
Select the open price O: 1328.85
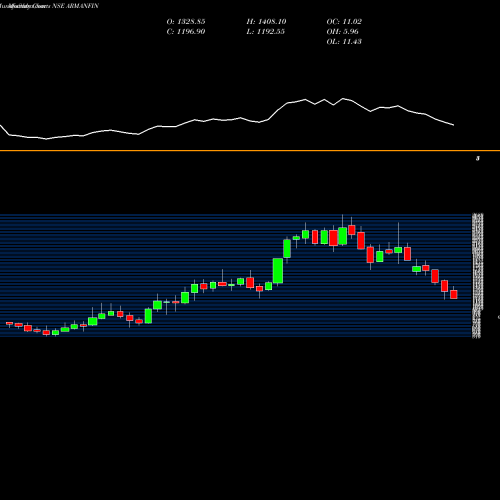186,21
